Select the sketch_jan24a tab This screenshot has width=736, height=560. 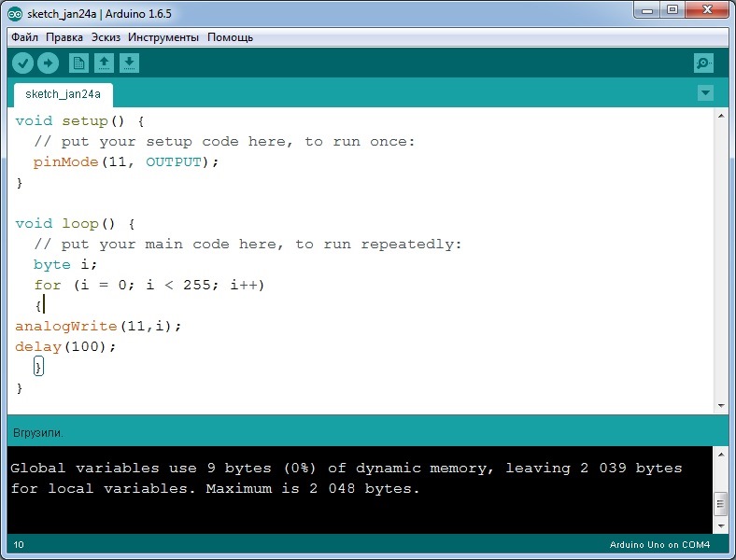point(63,94)
